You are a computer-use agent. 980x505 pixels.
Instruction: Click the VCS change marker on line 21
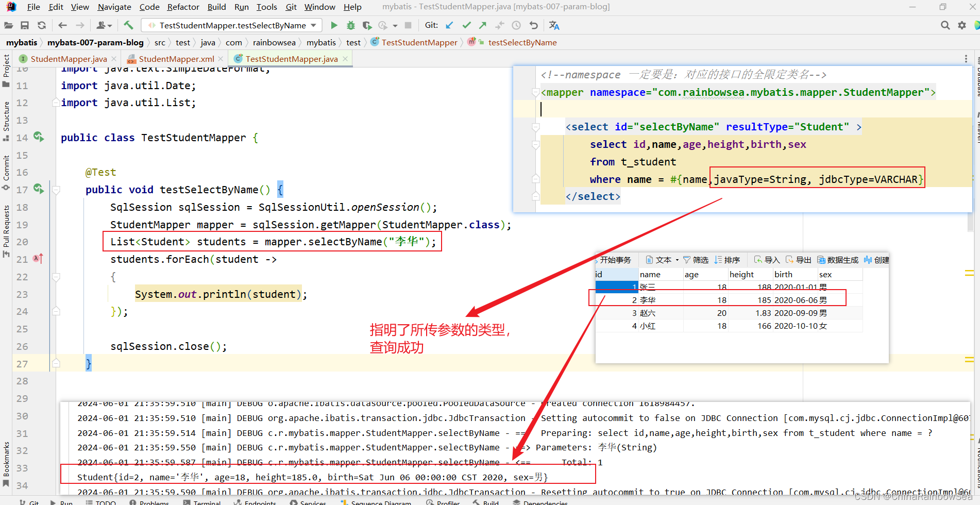point(38,258)
